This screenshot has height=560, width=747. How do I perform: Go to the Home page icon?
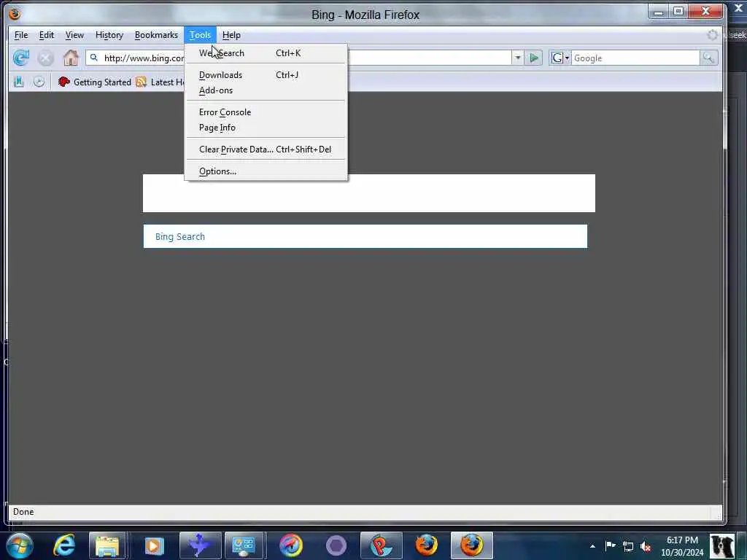coord(71,58)
